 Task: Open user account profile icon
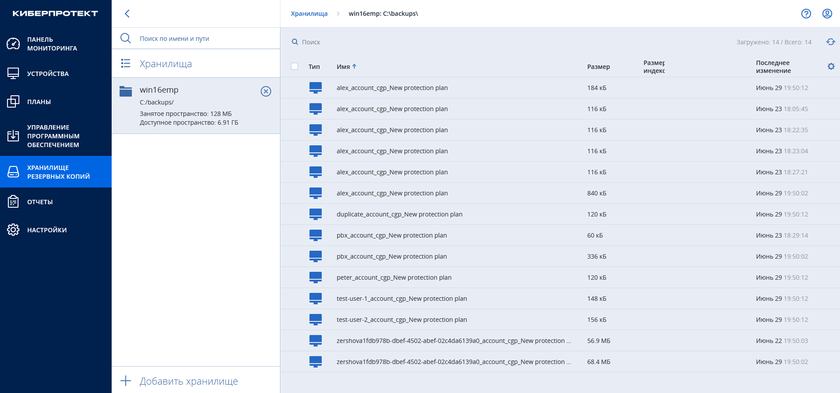click(x=827, y=14)
